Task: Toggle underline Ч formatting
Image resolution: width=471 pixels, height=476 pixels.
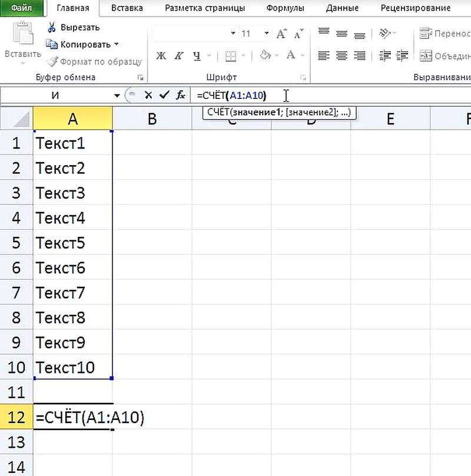Action: coord(197,55)
